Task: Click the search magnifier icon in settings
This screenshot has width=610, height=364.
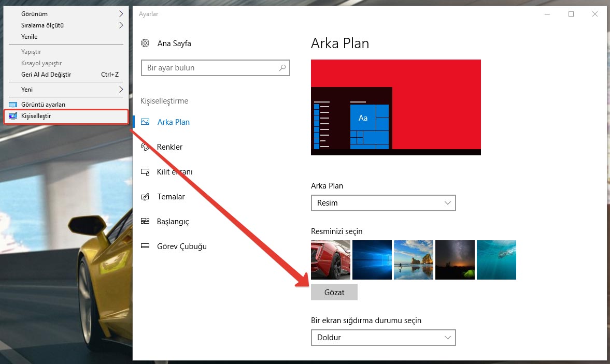Action: [282, 68]
